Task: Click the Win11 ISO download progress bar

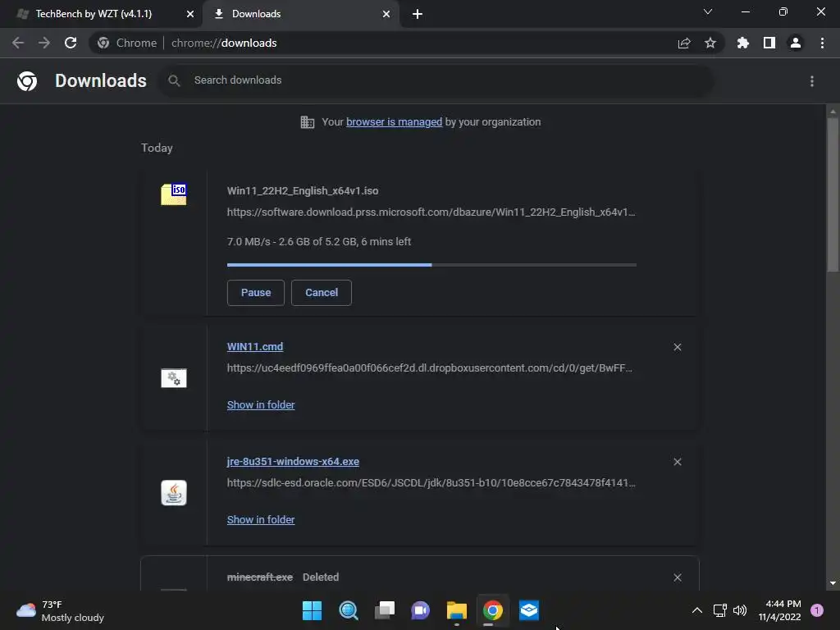Action: 431,265
